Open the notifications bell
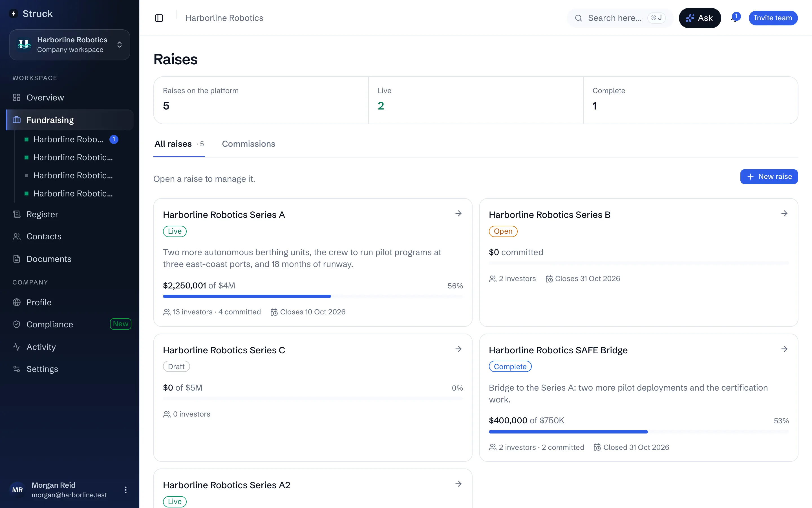Viewport: 812px width, 508px height. coord(734,18)
